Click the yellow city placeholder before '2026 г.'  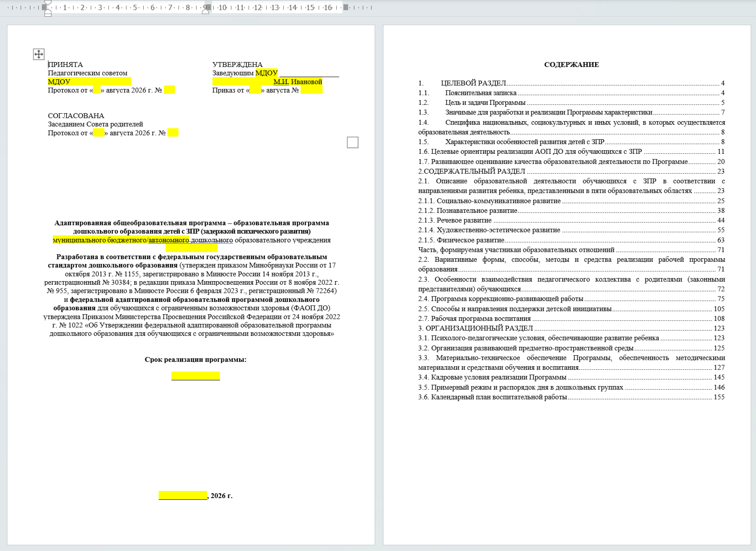pos(183,495)
